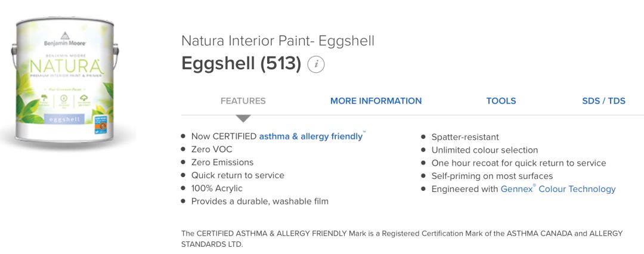Click the certification mark footnote text

(x=401, y=238)
